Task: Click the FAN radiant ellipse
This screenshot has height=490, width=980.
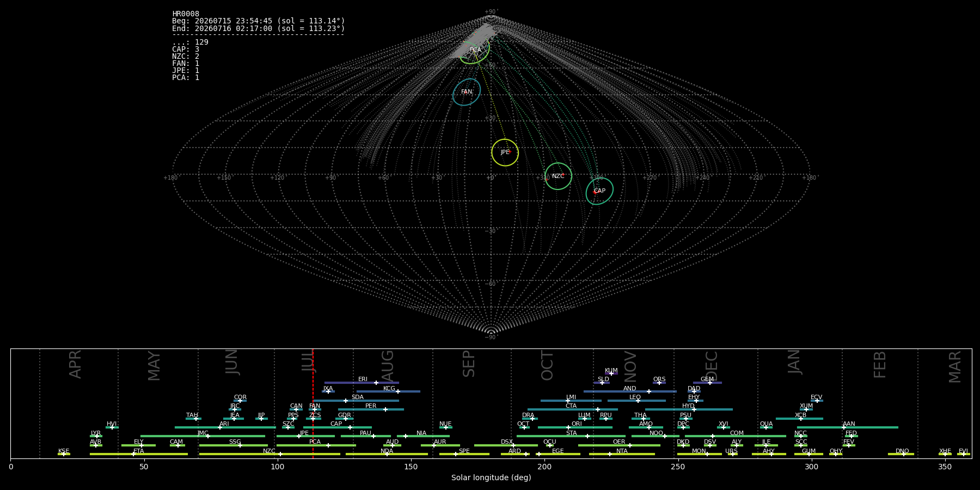Action: [x=467, y=92]
